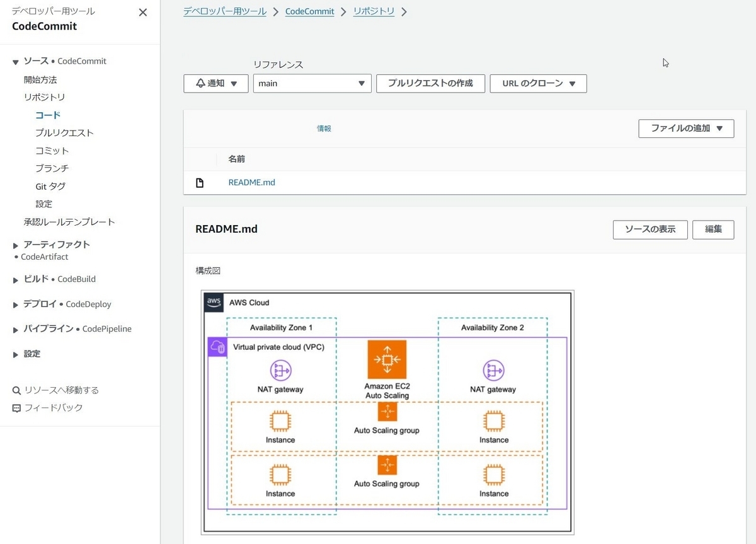Open the README.md file link

251,183
